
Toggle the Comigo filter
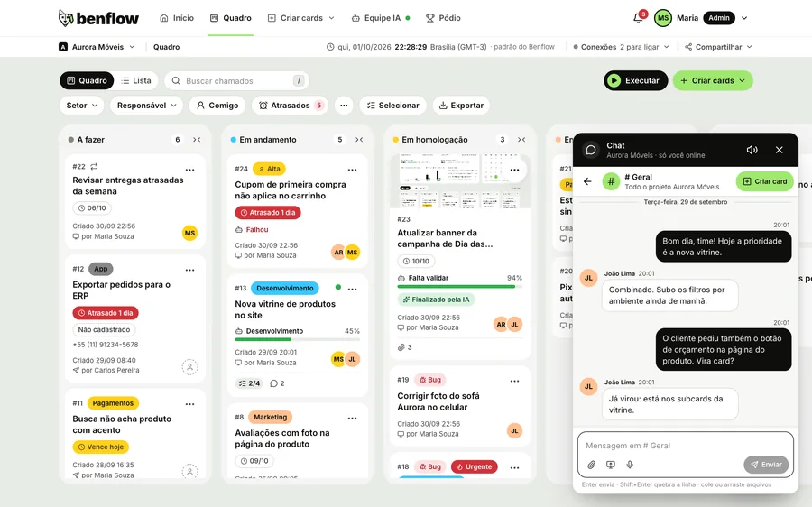tap(217, 106)
